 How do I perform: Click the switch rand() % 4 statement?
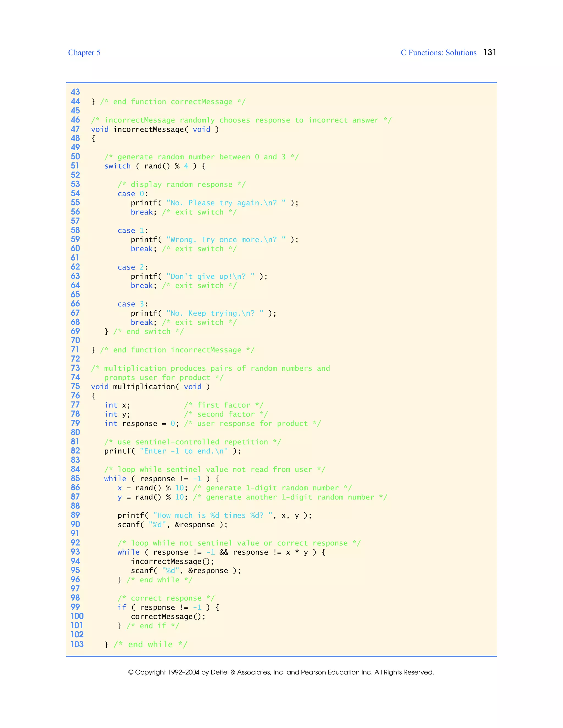click(155, 166)
